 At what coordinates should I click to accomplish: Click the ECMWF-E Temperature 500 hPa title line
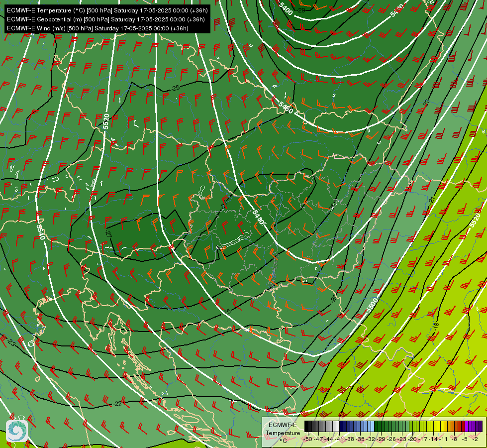click(107, 10)
